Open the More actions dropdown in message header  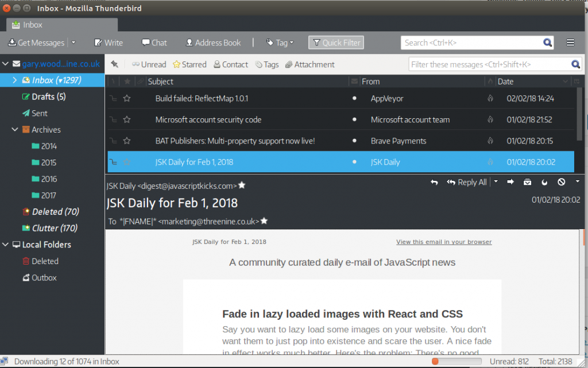click(578, 182)
